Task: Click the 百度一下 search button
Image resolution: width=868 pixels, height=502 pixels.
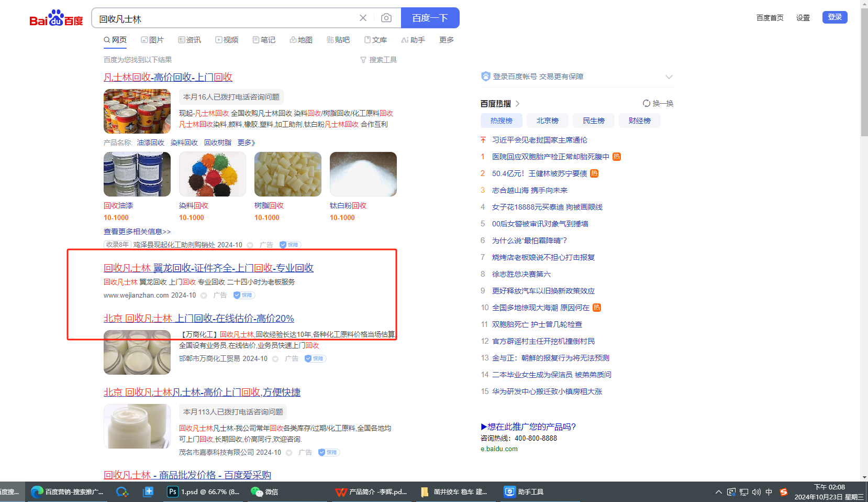Action: point(430,18)
